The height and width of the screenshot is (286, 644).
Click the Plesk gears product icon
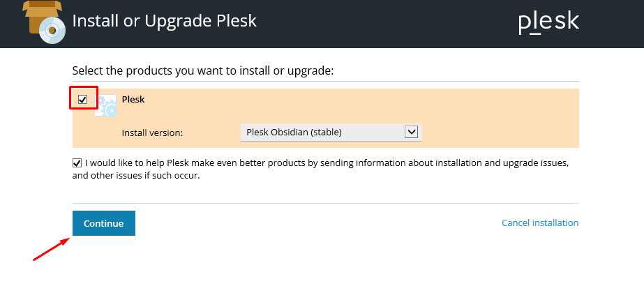click(x=105, y=105)
